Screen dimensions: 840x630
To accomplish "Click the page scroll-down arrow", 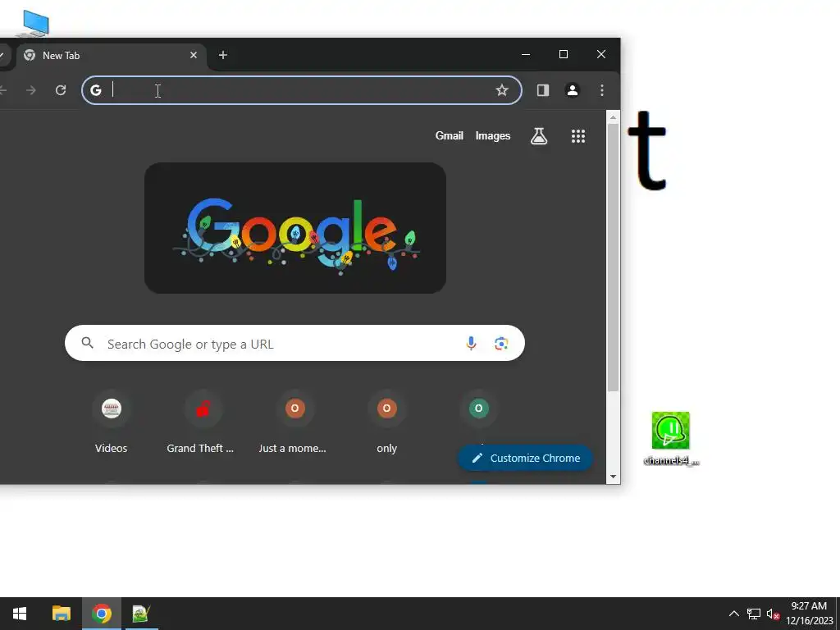I will coord(613,477).
